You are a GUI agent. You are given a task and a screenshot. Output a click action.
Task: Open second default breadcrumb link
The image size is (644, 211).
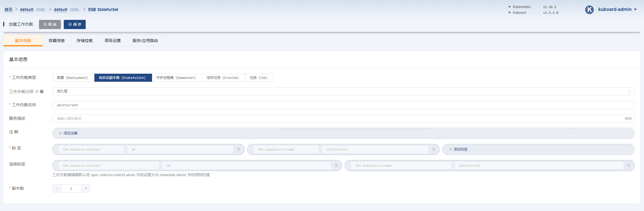point(61,9)
